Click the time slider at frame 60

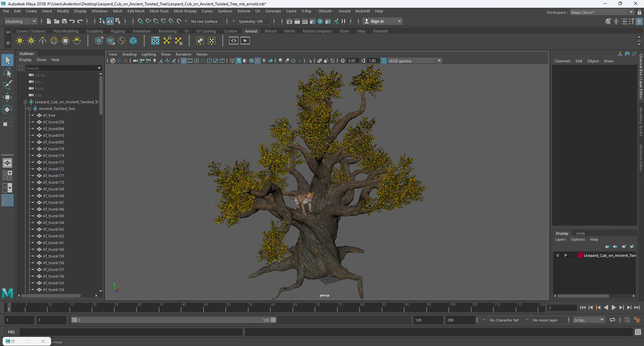pos(273,307)
